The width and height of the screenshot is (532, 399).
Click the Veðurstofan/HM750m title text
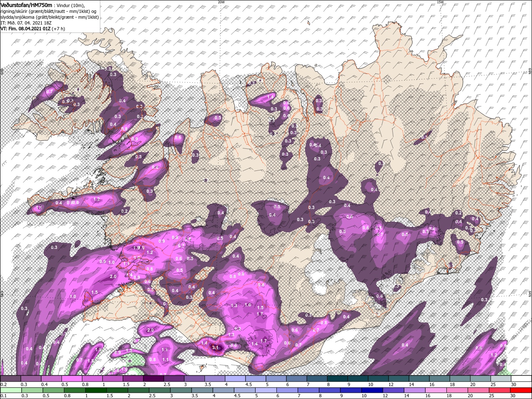click(x=26, y=5)
